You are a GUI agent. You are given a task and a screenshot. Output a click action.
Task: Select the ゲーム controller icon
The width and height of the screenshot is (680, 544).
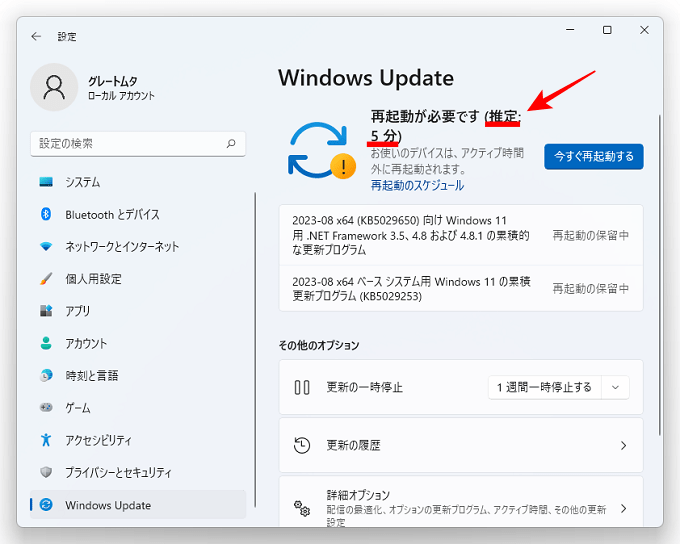coord(46,407)
